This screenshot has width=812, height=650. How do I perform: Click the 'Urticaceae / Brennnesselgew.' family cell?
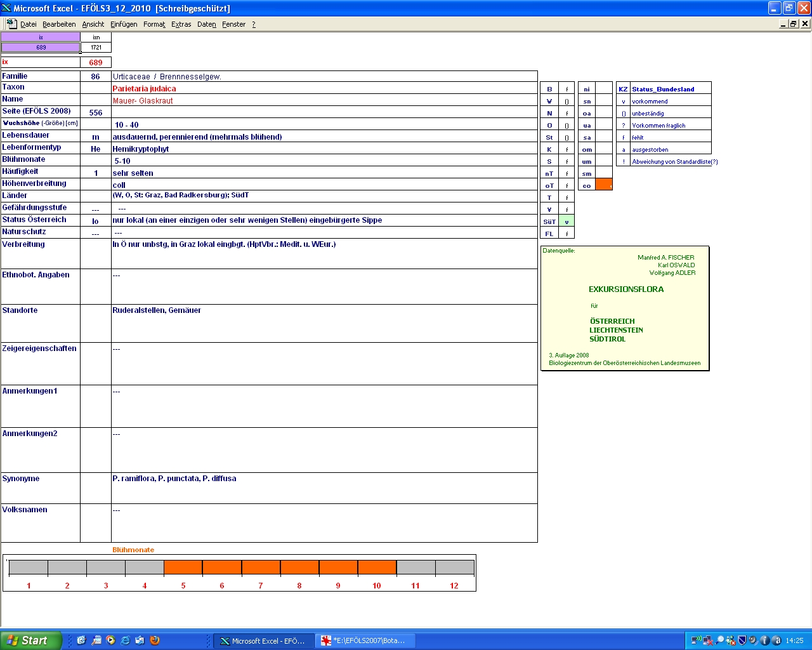(324, 76)
